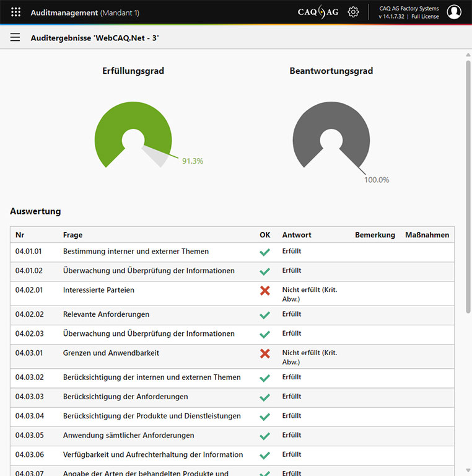The height and width of the screenshot is (476, 472).
Task: Click the version v 14.1.7.32 text
Action: [x=391, y=16]
